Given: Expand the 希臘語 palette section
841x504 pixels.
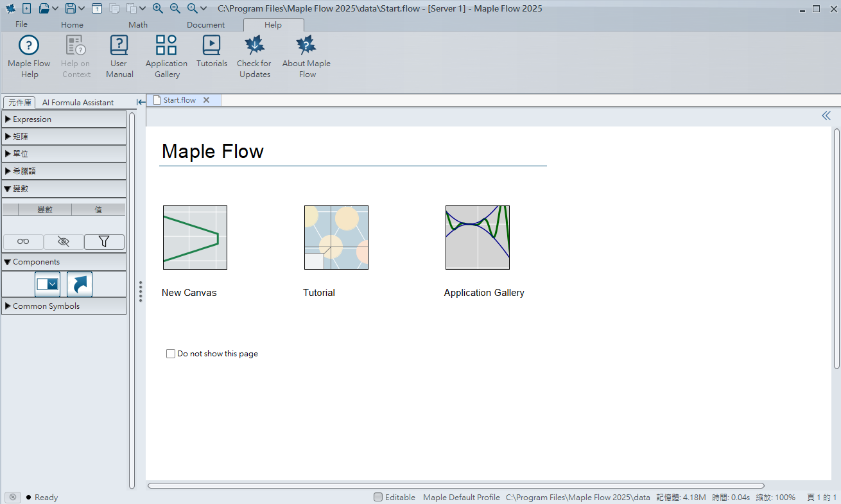Looking at the screenshot, I should tap(64, 171).
